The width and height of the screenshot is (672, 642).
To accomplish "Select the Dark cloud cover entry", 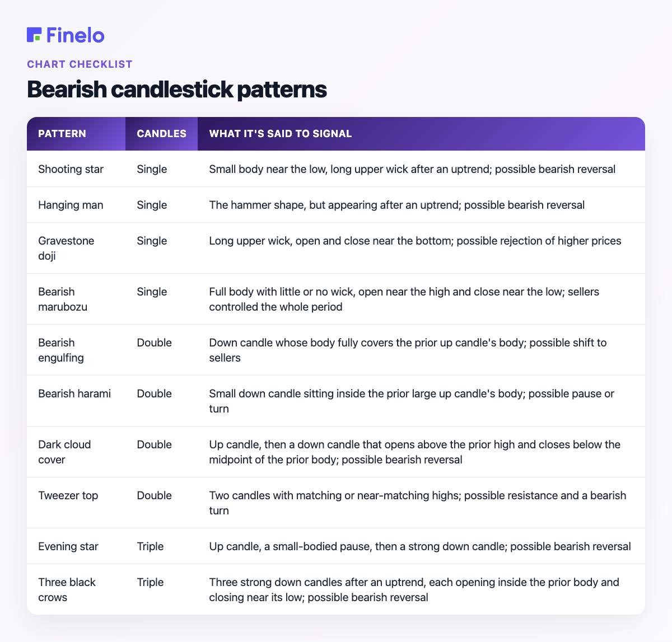I will [64, 452].
